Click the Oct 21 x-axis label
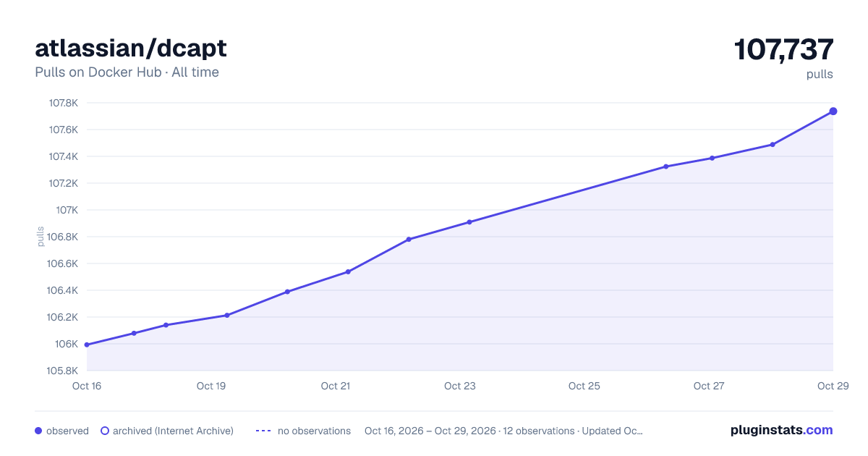This screenshot has height=456, width=868. pos(336,386)
